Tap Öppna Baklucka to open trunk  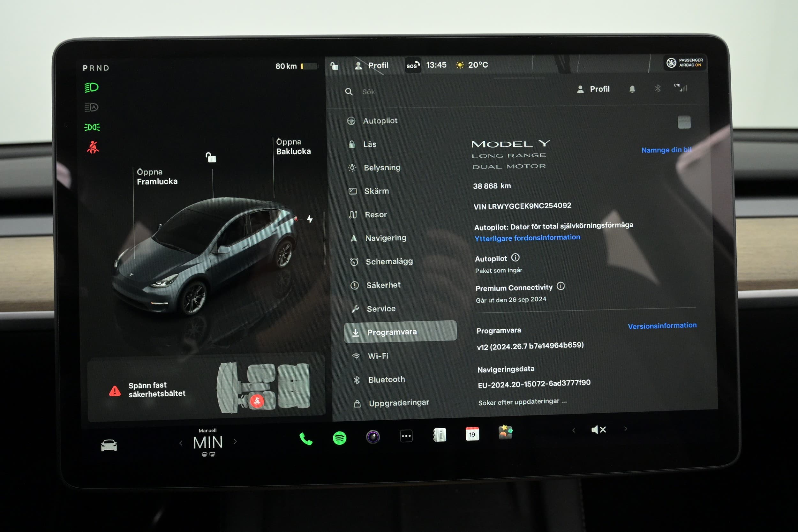[x=293, y=146]
